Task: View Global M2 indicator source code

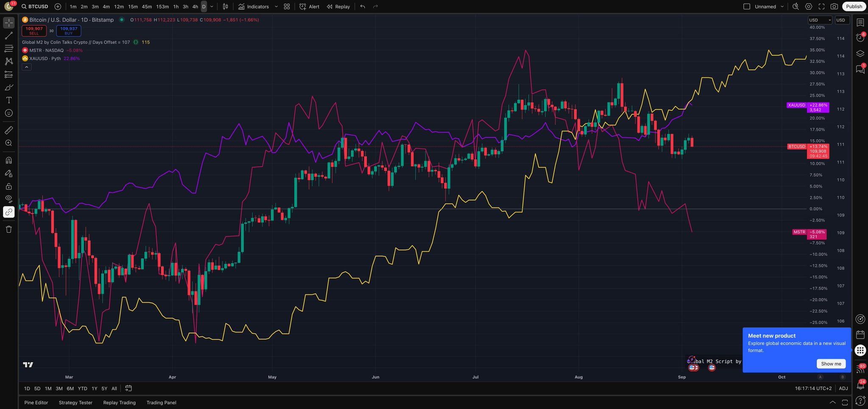Action: pos(136,42)
